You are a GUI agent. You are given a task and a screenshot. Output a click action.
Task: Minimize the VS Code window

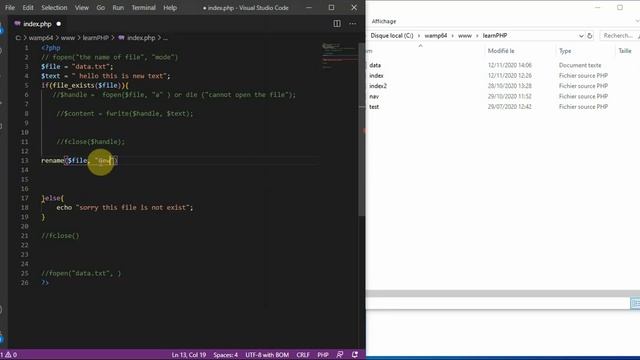pos(309,7)
